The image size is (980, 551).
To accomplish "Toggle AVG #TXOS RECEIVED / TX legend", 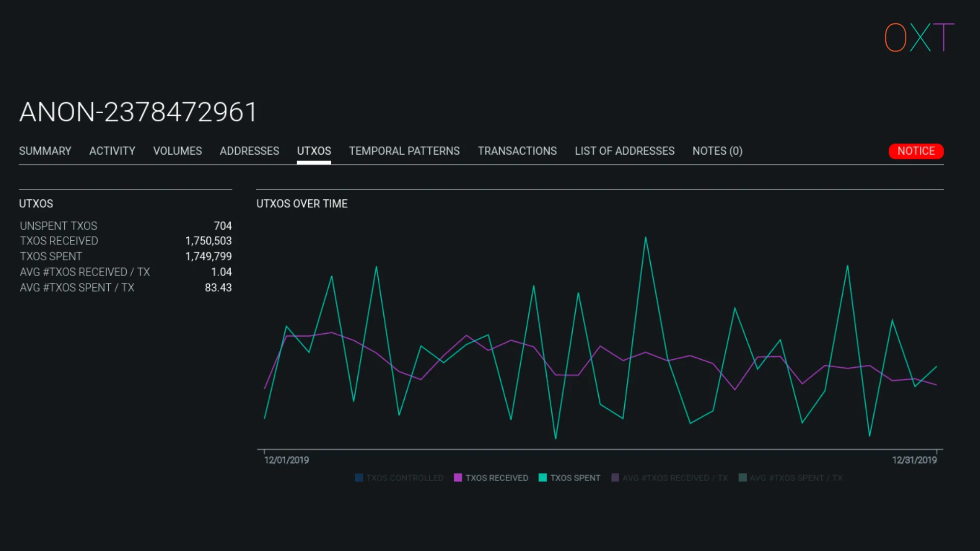I will 674,478.
